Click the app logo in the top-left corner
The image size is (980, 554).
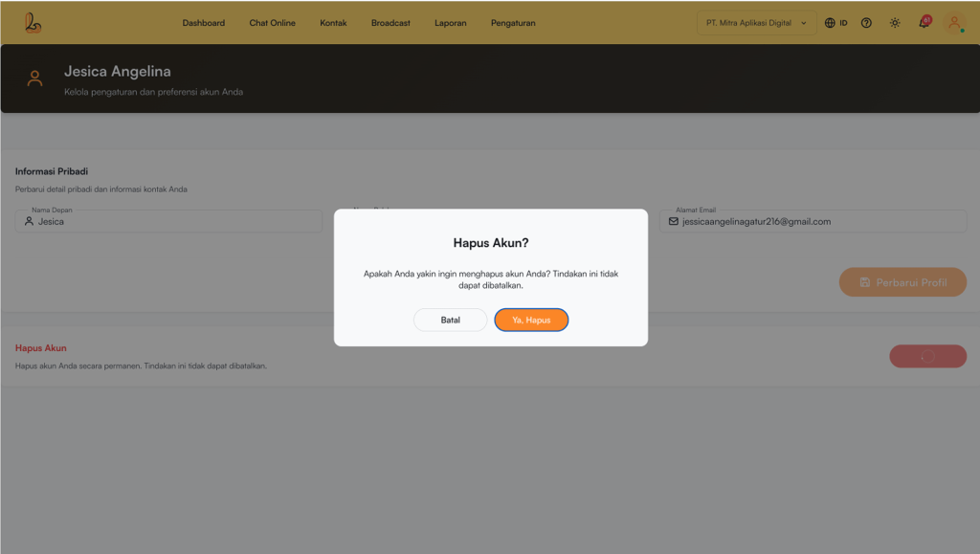[33, 23]
